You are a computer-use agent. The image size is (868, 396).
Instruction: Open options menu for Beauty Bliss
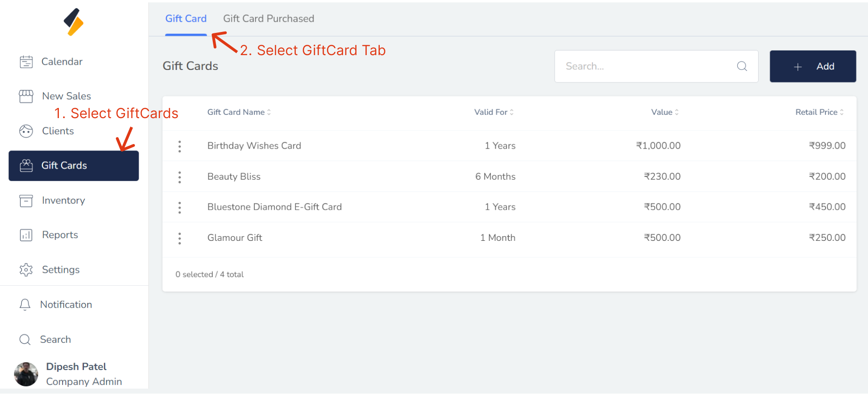pos(179,177)
